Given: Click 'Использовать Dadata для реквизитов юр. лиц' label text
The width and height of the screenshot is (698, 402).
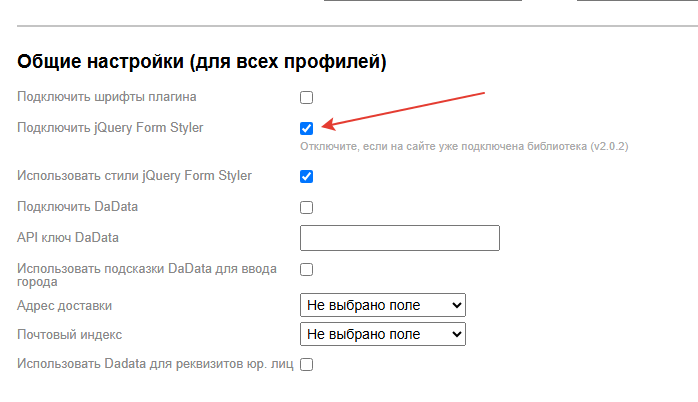Looking at the screenshot, I should pos(155,364).
